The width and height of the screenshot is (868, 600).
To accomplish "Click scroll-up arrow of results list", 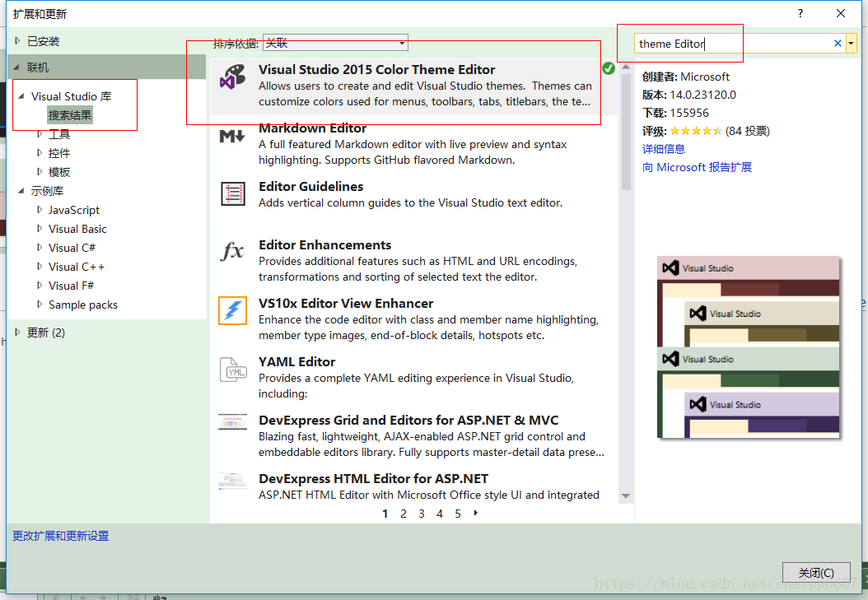I will pyautogui.click(x=626, y=67).
